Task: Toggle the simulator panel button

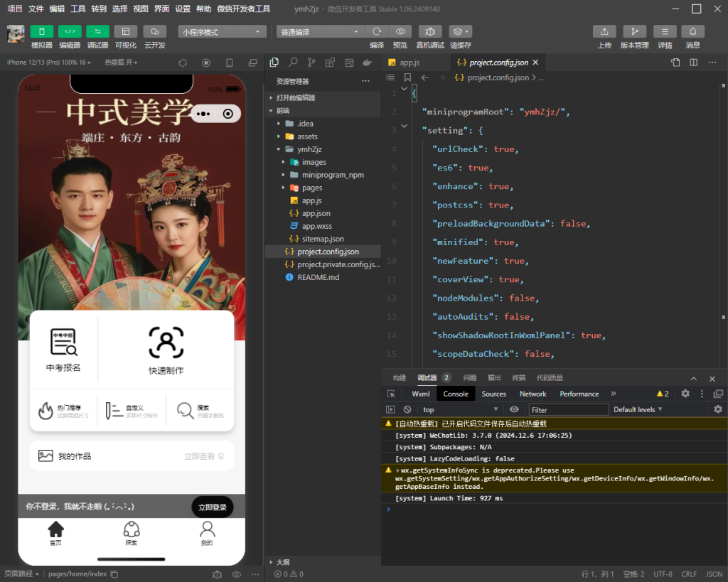Action: pos(42,31)
